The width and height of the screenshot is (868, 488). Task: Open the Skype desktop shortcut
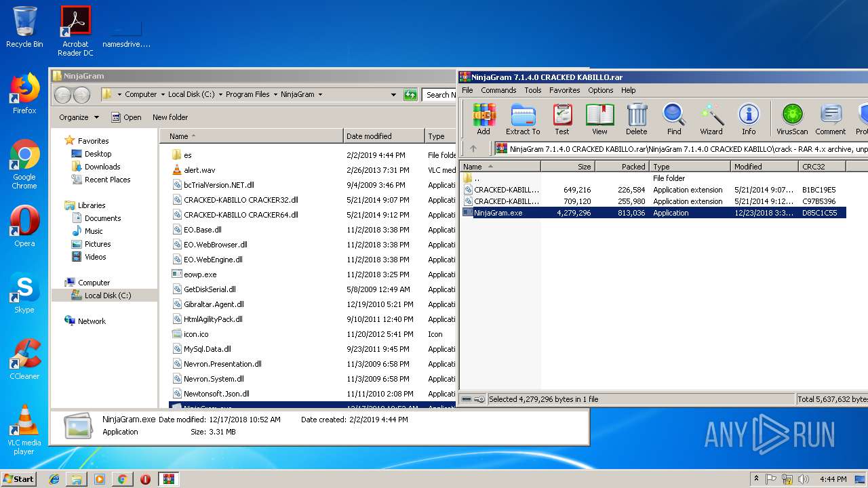click(x=24, y=293)
